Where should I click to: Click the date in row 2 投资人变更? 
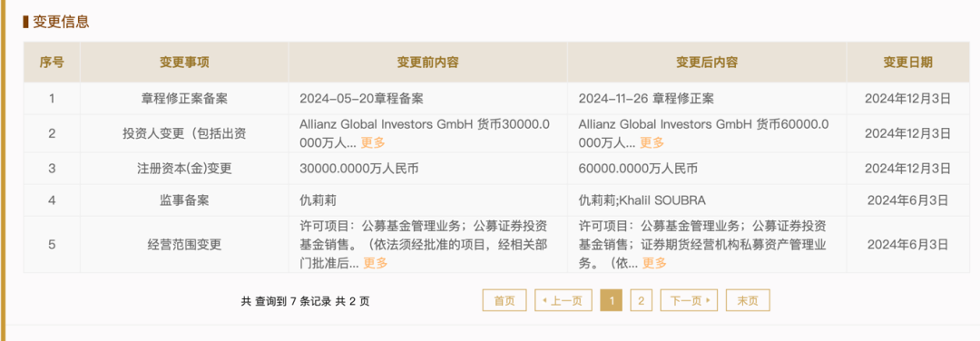[908, 133]
